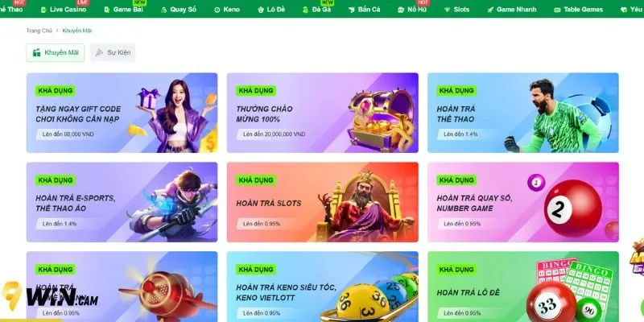This screenshot has height=322, width=644.
Task: Open the Hoàn Trả E-Sports promotion card
Action: [x=122, y=202]
